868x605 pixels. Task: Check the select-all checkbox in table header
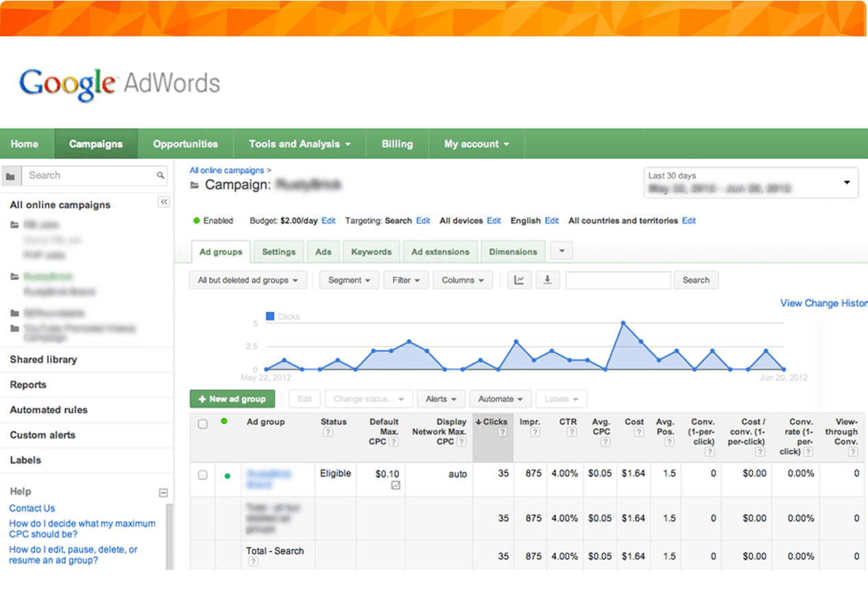click(202, 424)
